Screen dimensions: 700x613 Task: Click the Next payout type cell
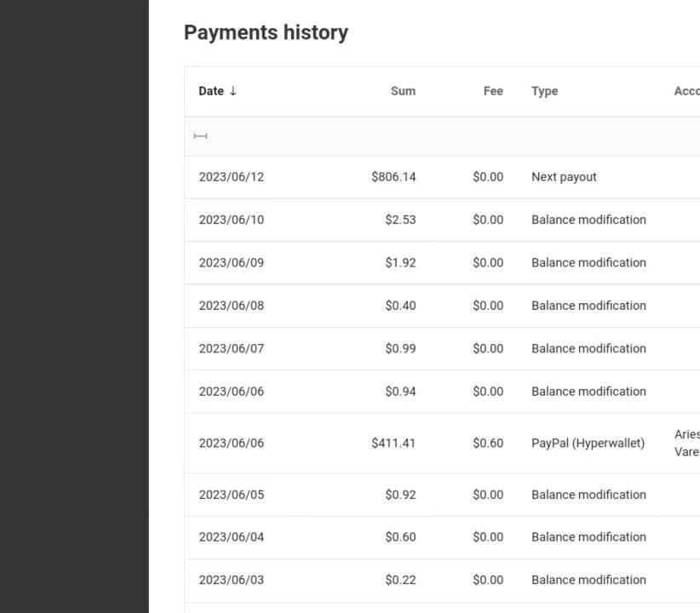[x=564, y=177]
